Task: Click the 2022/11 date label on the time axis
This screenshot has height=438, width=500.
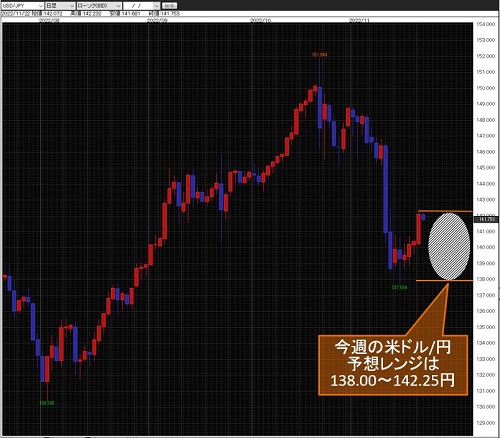Action: tap(359, 20)
